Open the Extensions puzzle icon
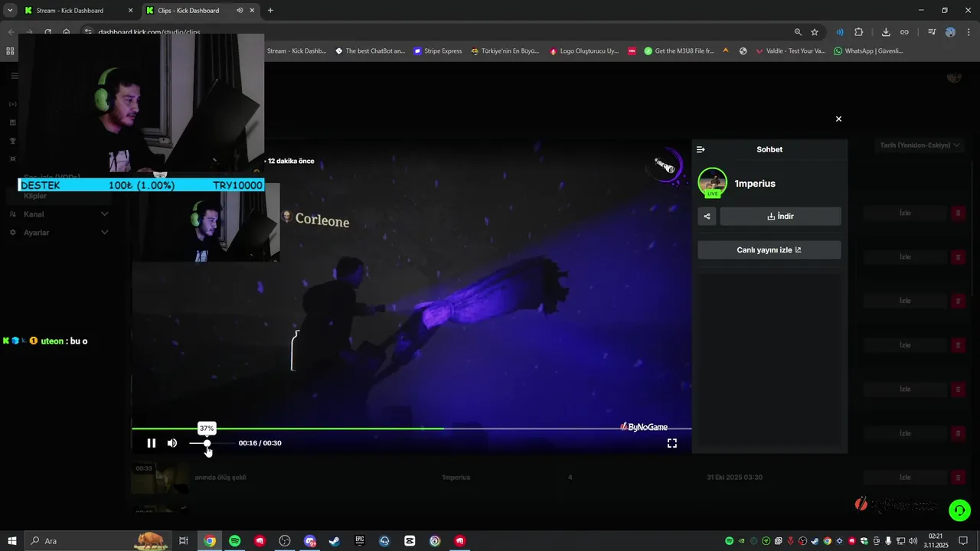The height and width of the screenshot is (551, 980). pyautogui.click(x=858, y=32)
